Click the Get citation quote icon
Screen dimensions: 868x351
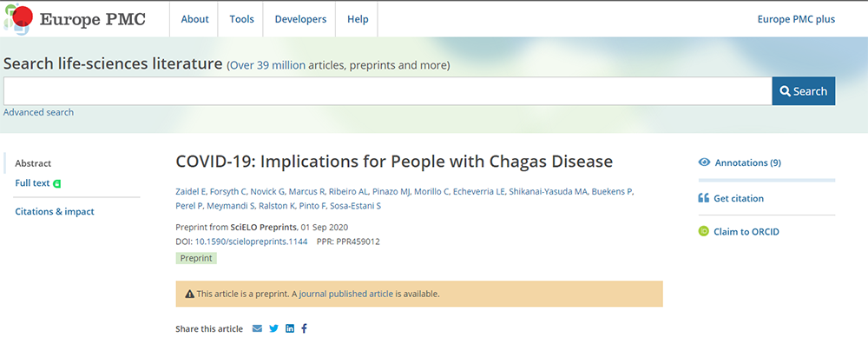[x=704, y=198]
